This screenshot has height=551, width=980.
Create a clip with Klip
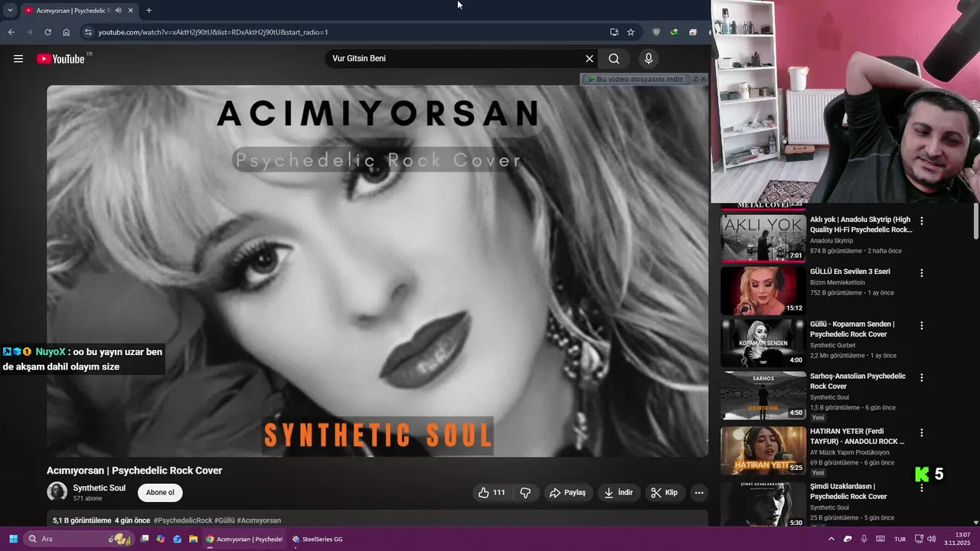point(665,493)
